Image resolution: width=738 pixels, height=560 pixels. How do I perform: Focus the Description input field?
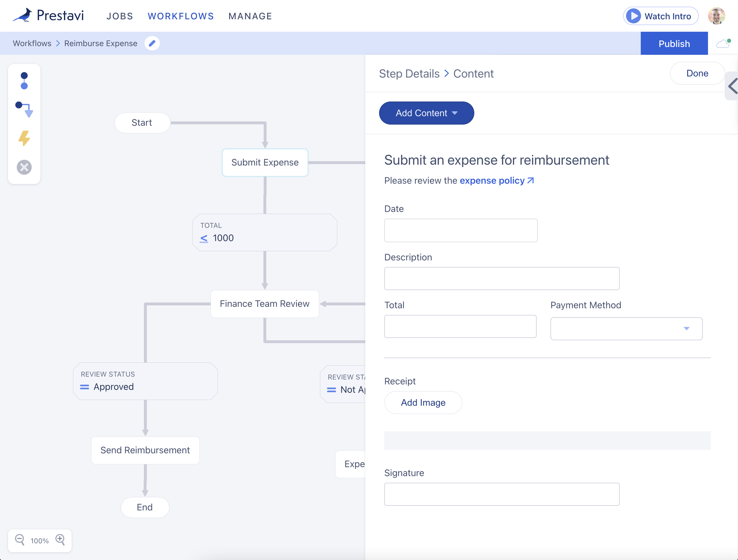(501, 279)
